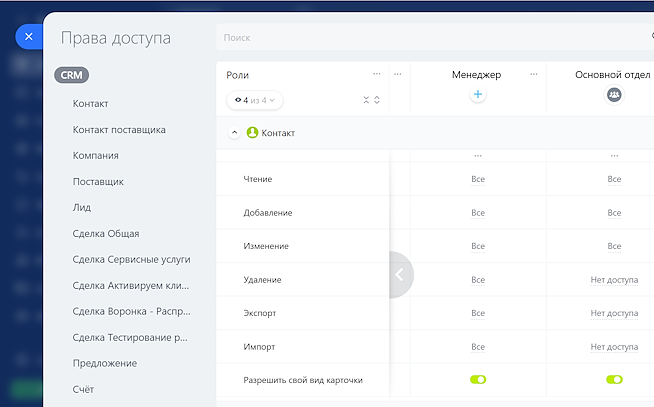Collapse all sections icon

coord(366,100)
